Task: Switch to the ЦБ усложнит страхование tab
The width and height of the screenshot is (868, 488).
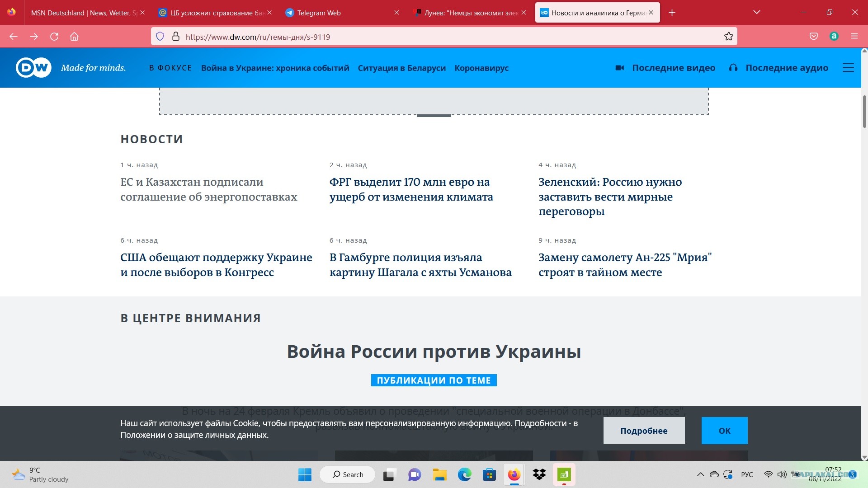Action: coord(215,13)
